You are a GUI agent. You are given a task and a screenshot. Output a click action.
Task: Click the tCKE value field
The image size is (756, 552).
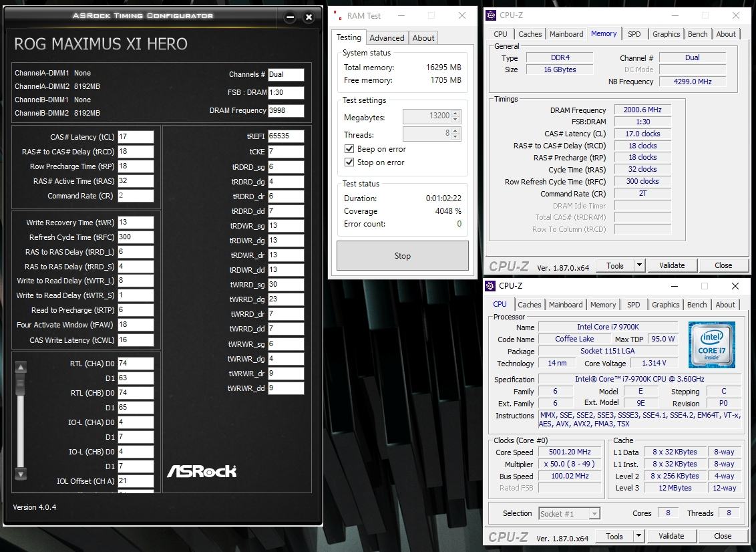pos(287,152)
